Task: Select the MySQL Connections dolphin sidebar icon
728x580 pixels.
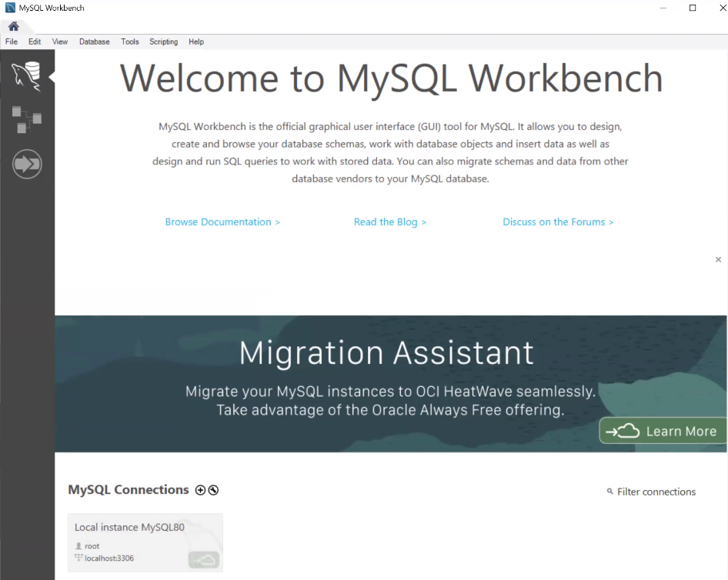Action: [x=26, y=75]
